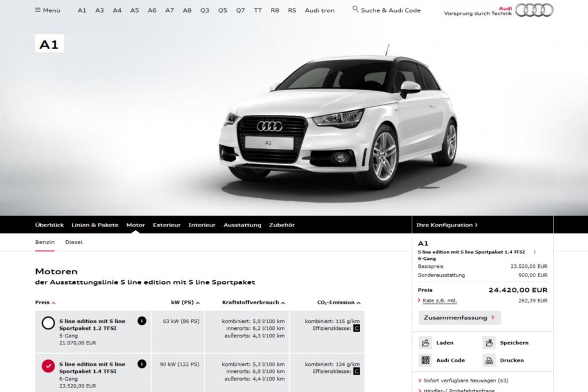Click the Speichern save icon
Image resolution: width=588 pixels, height=392 pixels.
(x=489, y=343)
